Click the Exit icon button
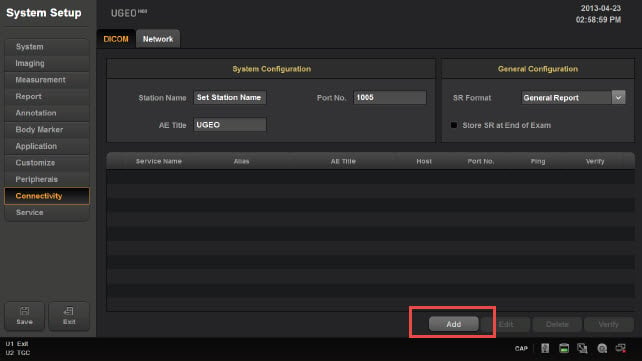The height and width of the screenshot is (361, 642). [69, 316]
